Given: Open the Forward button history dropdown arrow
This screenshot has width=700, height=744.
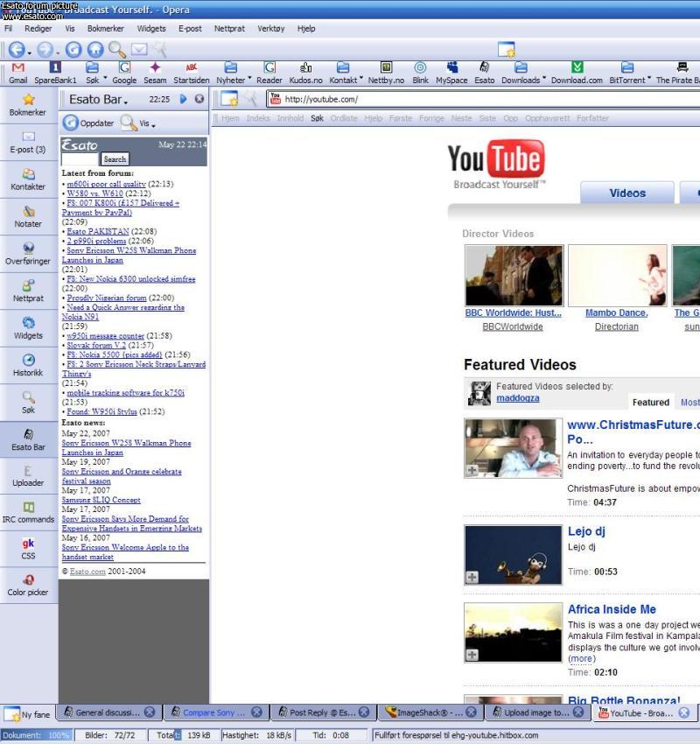Looking at the screenshot, I should click(x=58, y=53).
